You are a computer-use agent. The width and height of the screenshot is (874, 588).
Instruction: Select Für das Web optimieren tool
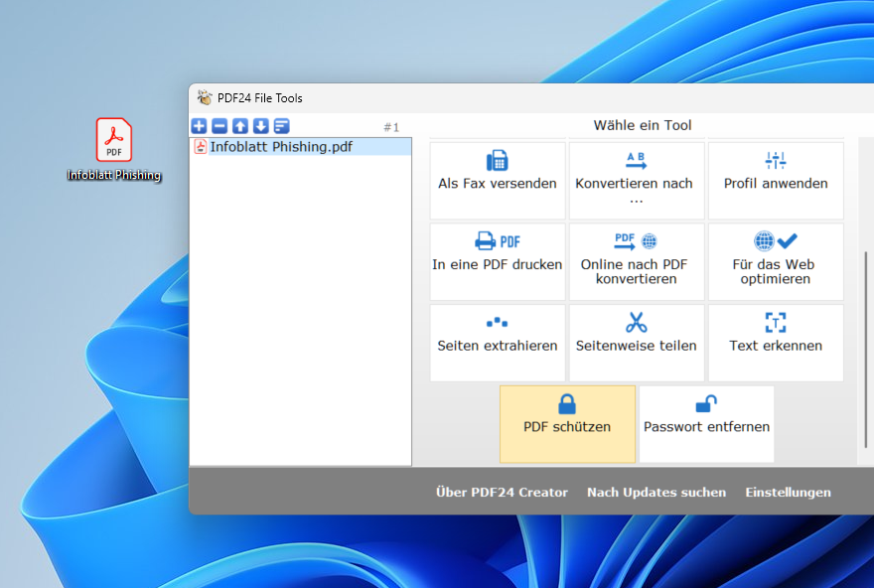[776, 262]
